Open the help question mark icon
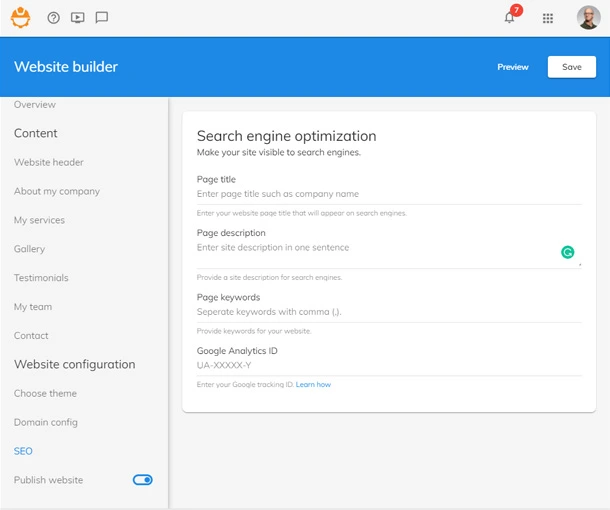610x510 pixels. pyautogui.click(x=54, y=18)
